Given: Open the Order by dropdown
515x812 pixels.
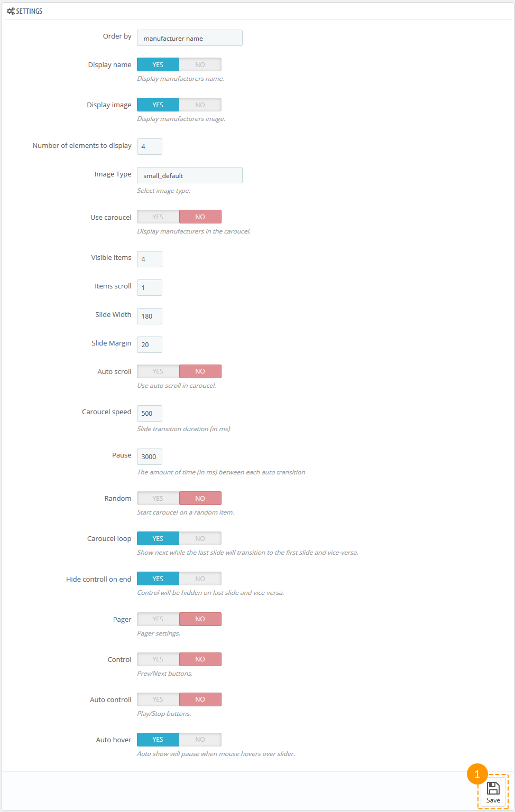Looking at the screenshot, I should coord(190,38).
